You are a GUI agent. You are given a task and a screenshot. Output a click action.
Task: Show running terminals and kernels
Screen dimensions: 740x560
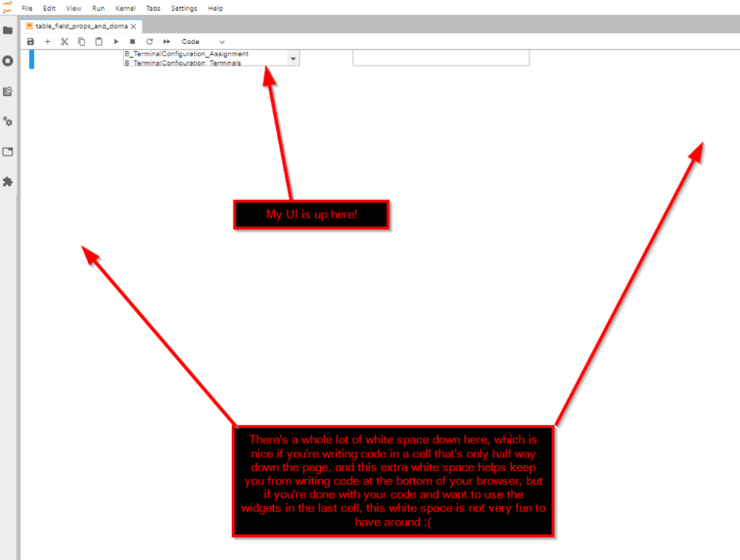(x=9, y=61)
